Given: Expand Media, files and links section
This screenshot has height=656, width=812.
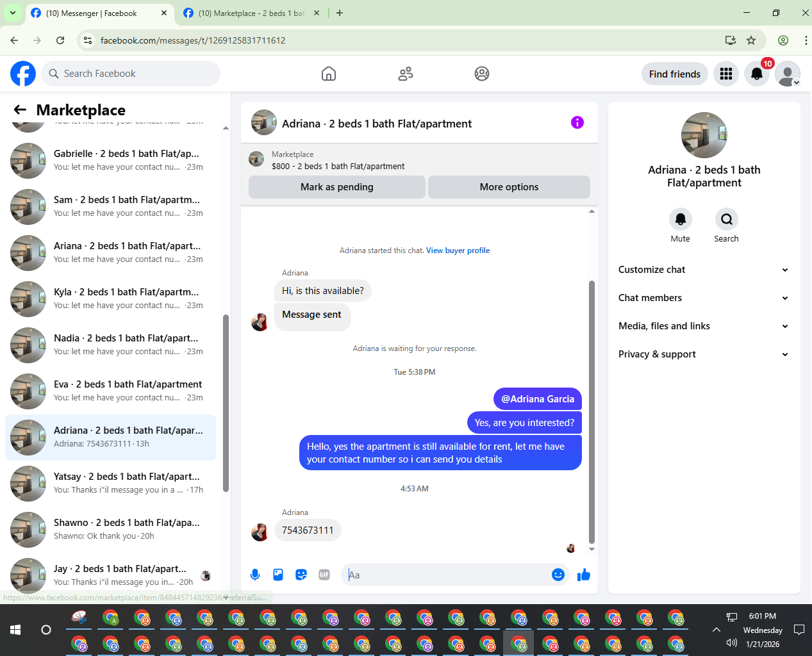Looking at the screenshot, I should click(x=704, y=326).
